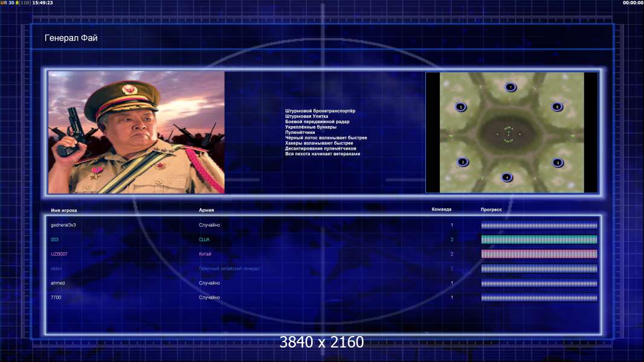Click the gedneral3v3 loading progress bar
Viewport: 644px width, 362px height.
(x=539, y=225)
